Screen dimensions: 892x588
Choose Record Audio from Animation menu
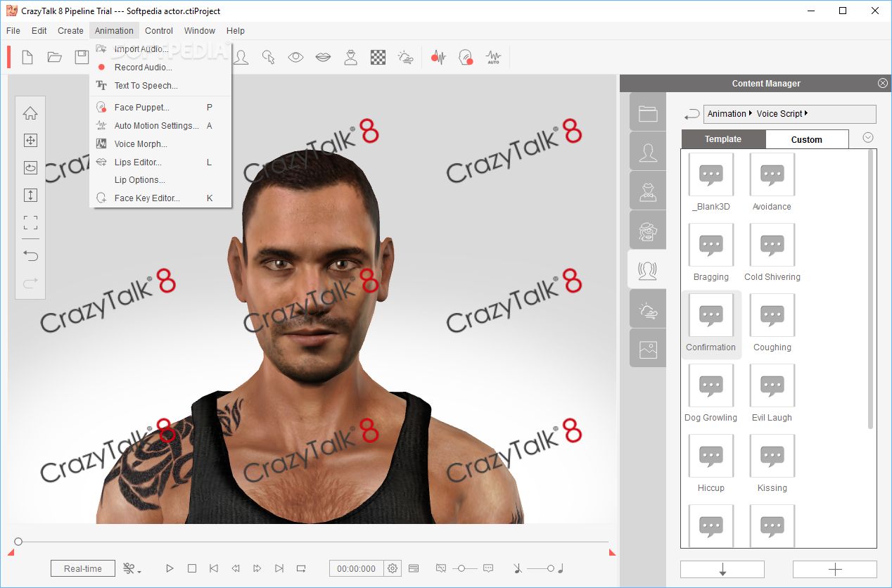tap(160, 68)
